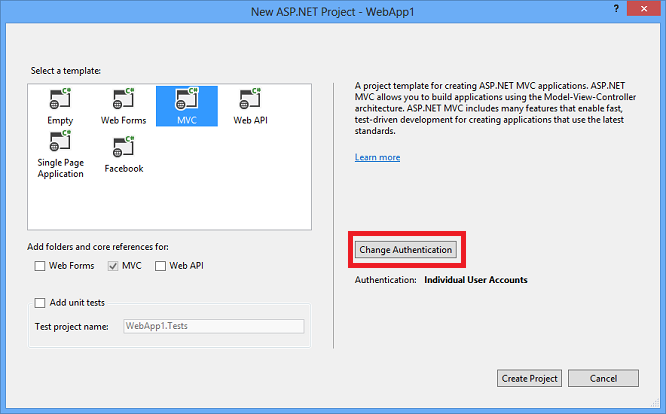The image size is (666, 414).
Task: Close the New ASP.NET Project dialog
Action: click(x=643, y=8)
